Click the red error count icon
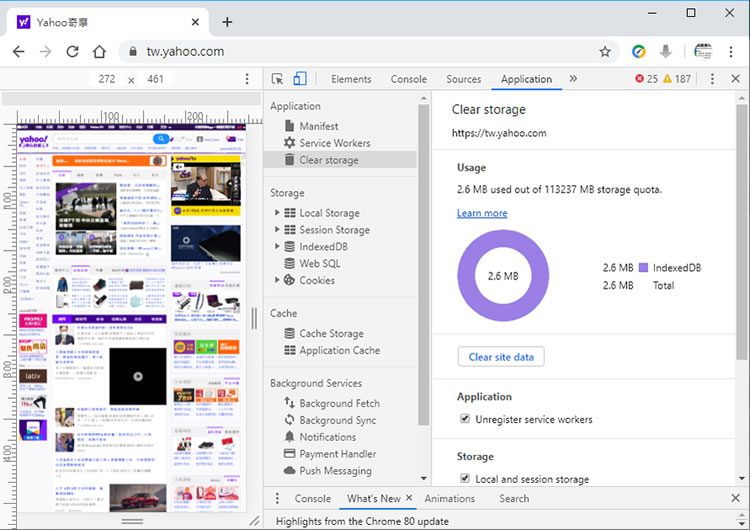Image resolution: width=750 pixels, height=530 pixels. [x=640, y=79]
